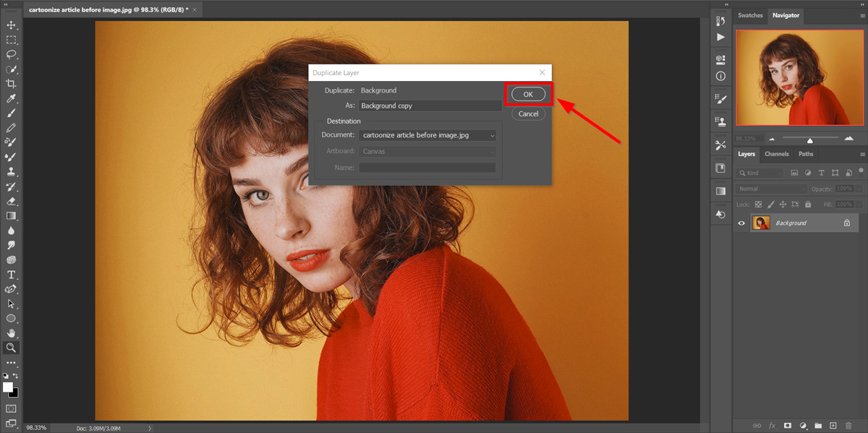This screenshot has width=868, height=433.
Task: Switch to the Swatches tab
Action: (750, 15)
